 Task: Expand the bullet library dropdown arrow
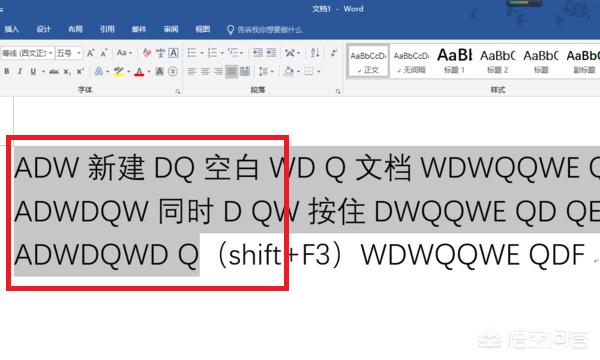(x=202, y=53)
